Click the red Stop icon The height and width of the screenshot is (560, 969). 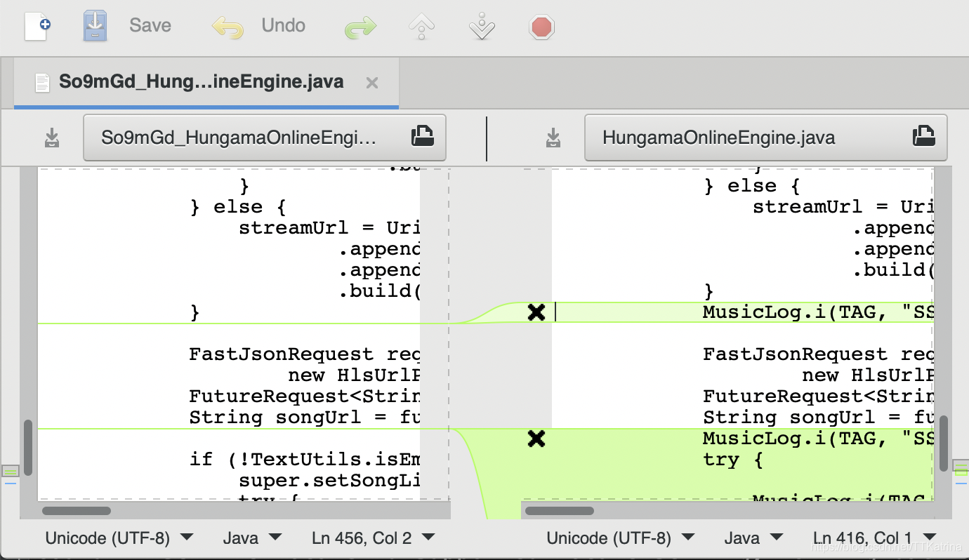(542, 27)
